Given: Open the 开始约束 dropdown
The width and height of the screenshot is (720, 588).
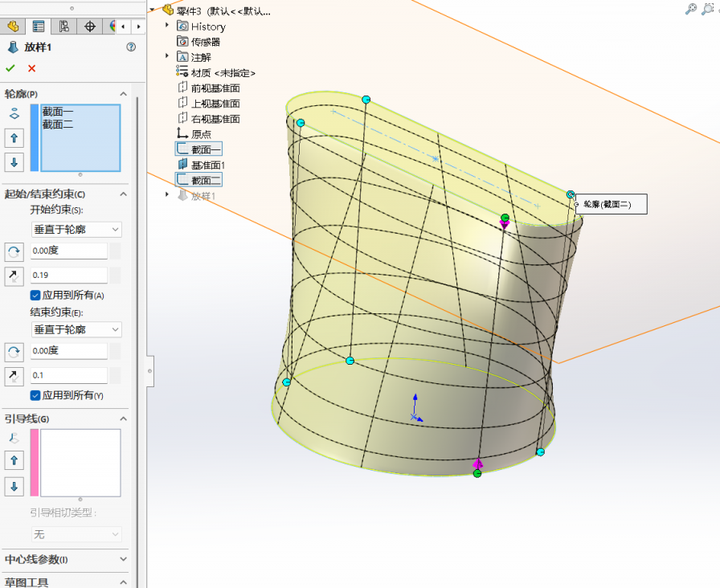Looking at the screenshot, I should pyautogui.click(x=76, y=230).
